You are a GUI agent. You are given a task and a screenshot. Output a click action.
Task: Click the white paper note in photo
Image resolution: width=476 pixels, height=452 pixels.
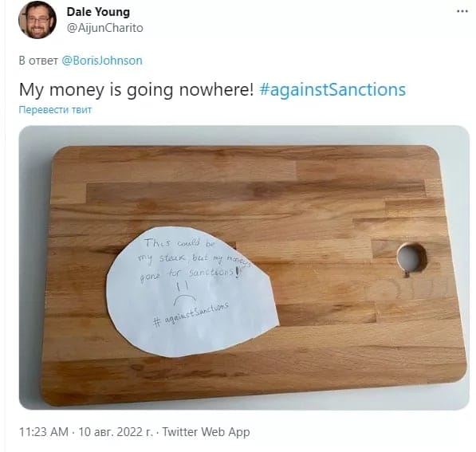(192, 292)
